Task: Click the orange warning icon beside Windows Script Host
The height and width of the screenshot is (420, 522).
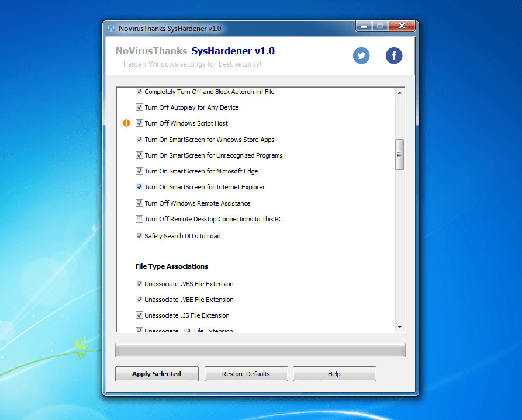Action: pos(126,123)
